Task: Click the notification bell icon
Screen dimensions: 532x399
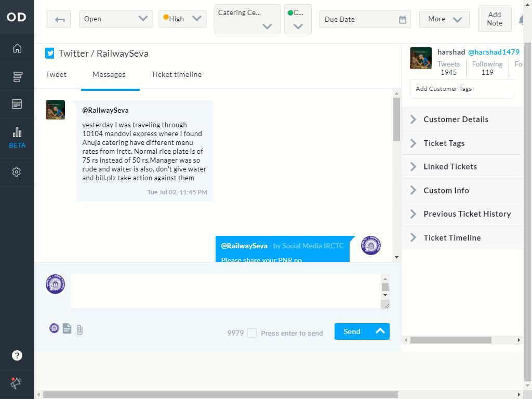Action: (x=521, y=20)
